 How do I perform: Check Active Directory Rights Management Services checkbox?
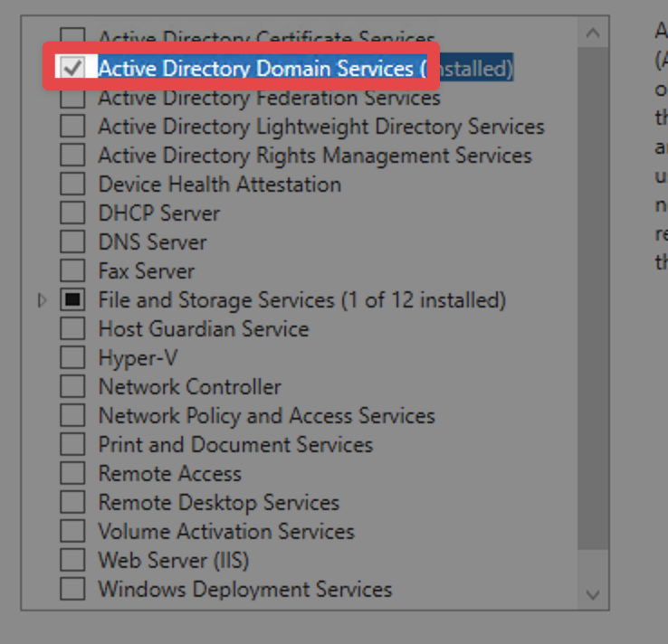[72, 155]
